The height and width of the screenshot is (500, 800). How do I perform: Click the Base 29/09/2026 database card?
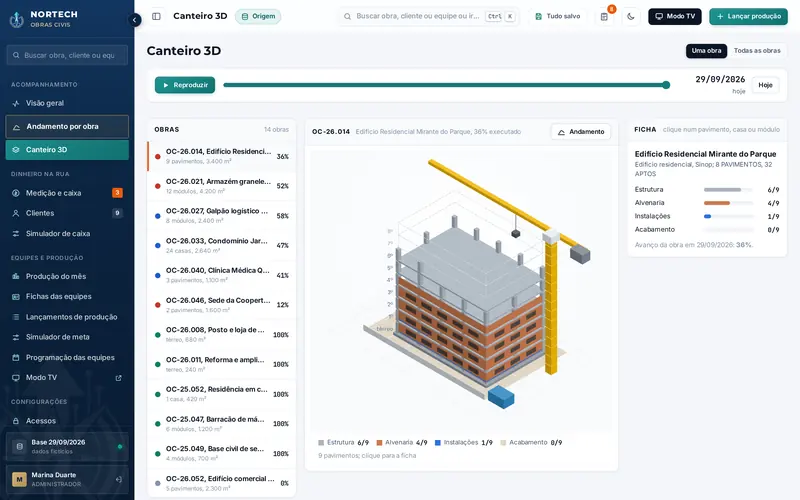pos(67,446)
